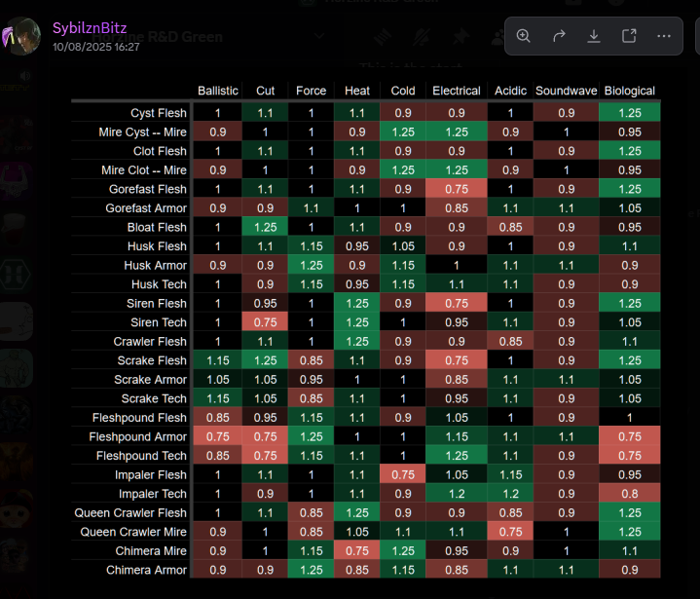Download the damage chart image
The image size is (700, 599).
click(x=594, y=36)
